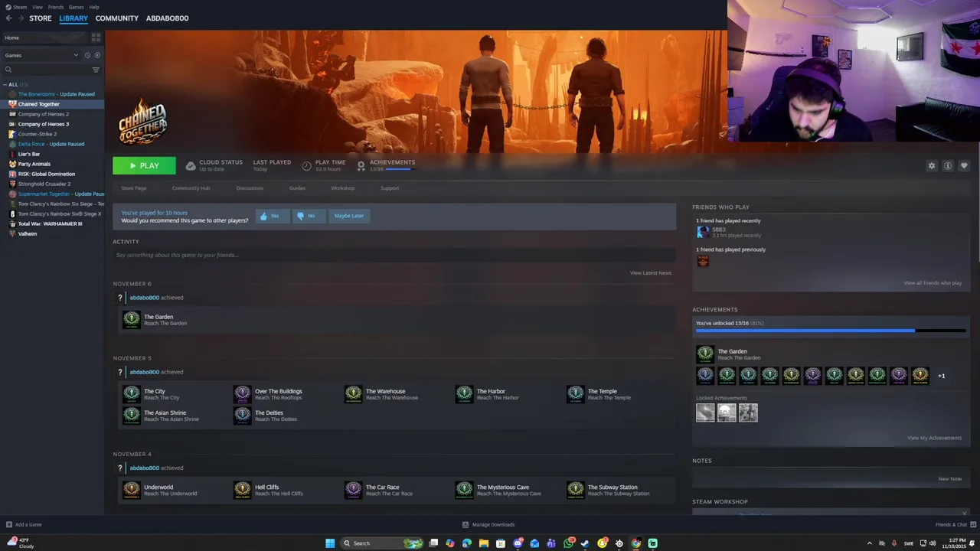Screen dimensions: 980x551
Task: Click the Underworld achievement icon
Action: tap(132, 490)
